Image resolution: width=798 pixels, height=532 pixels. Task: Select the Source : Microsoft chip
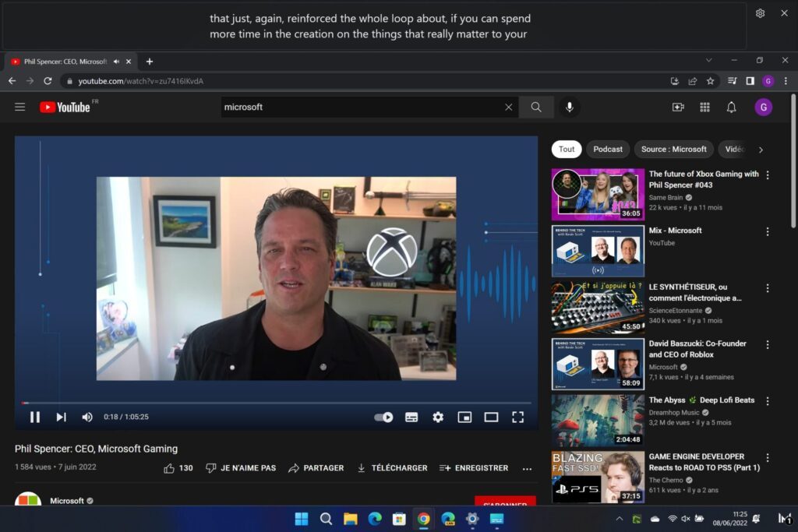tap(673, 150)
